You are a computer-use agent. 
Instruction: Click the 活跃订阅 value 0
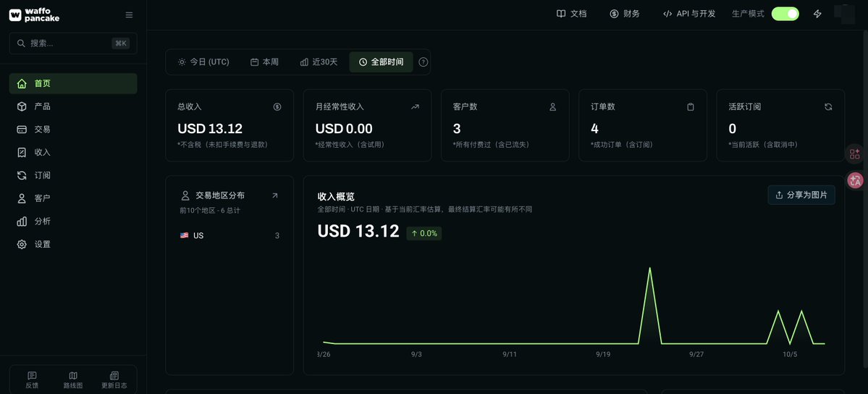pos(733,129)
